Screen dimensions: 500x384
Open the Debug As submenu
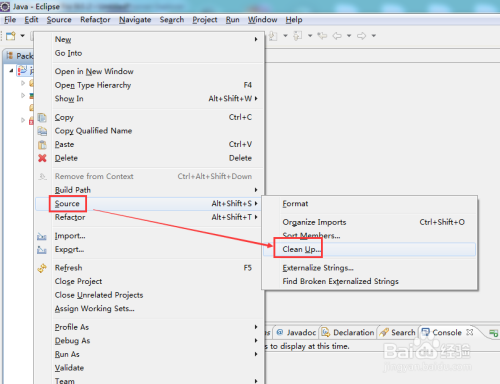148,341
